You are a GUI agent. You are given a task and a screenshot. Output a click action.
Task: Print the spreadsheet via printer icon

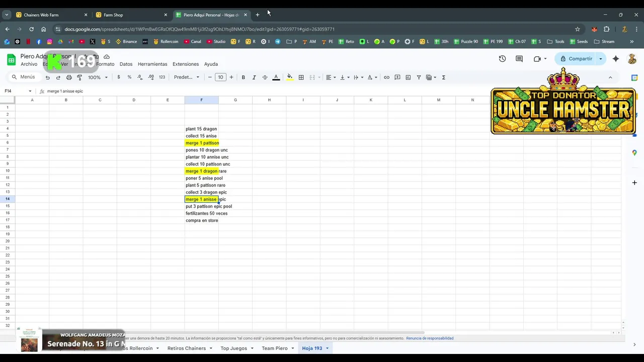click(69, 77)
